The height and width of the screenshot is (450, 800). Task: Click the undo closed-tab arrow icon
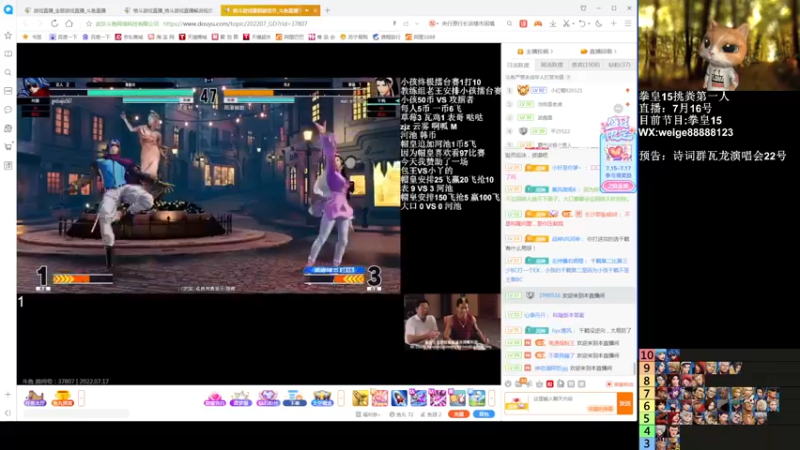coord(581,23)
